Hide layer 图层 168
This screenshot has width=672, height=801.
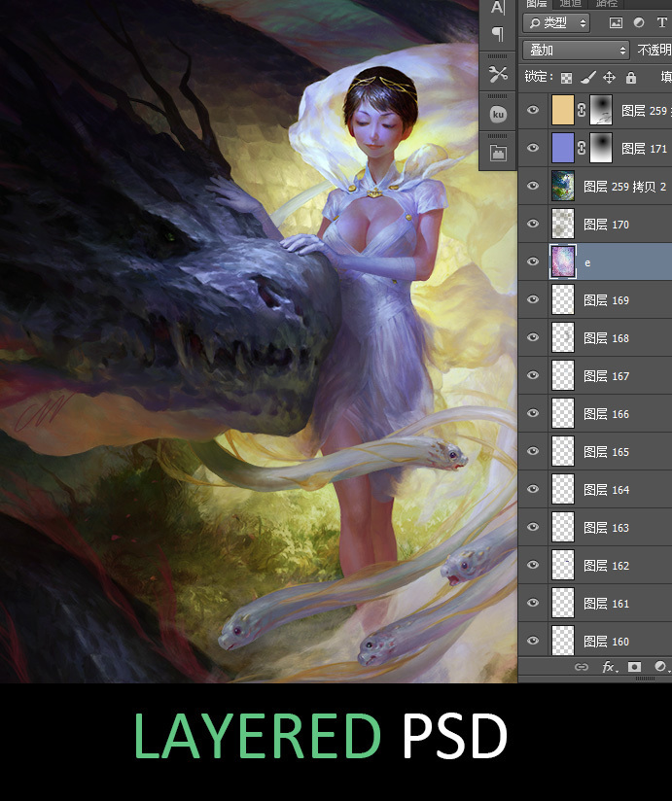point(533,337)
